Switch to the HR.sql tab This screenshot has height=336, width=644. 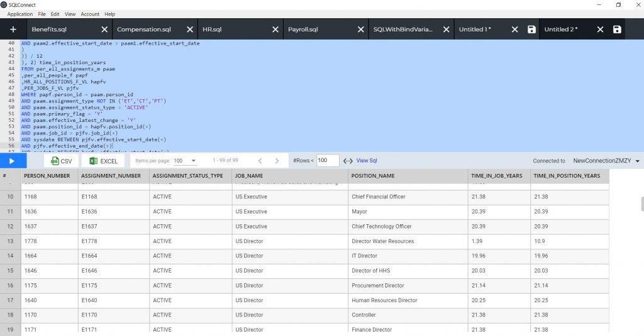click(x=212, y=30)
